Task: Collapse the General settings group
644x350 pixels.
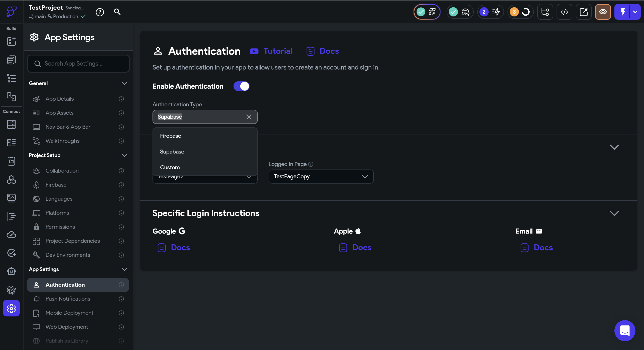Action: pyautogui.click(x=124, y=83)
